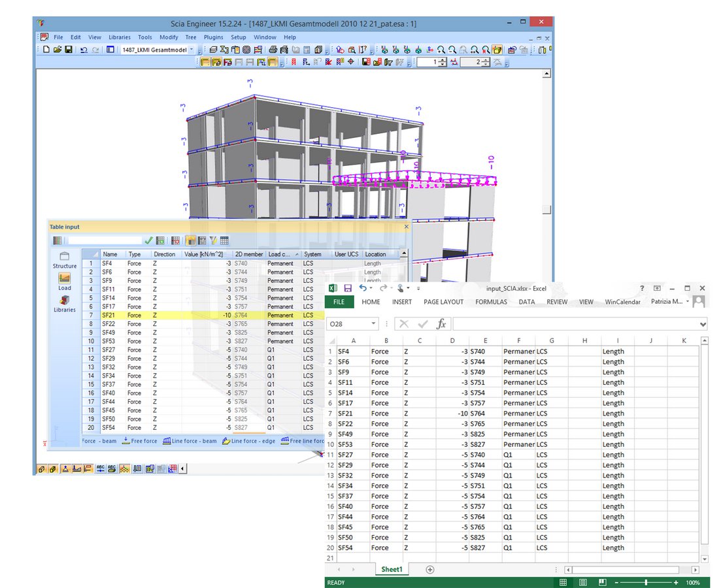
Task: Switch to WinCalendar ribbon tab
Action: 622,302
